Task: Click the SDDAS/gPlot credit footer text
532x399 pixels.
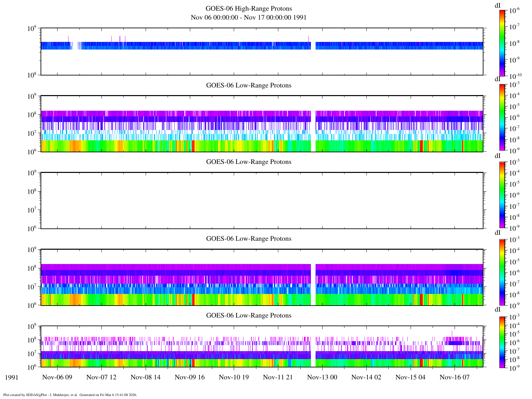Action: coord(70,395)
